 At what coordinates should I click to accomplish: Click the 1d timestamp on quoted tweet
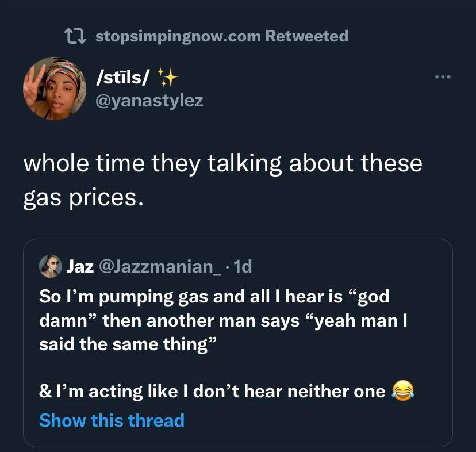pyautogui.click(x=244, y=266)
